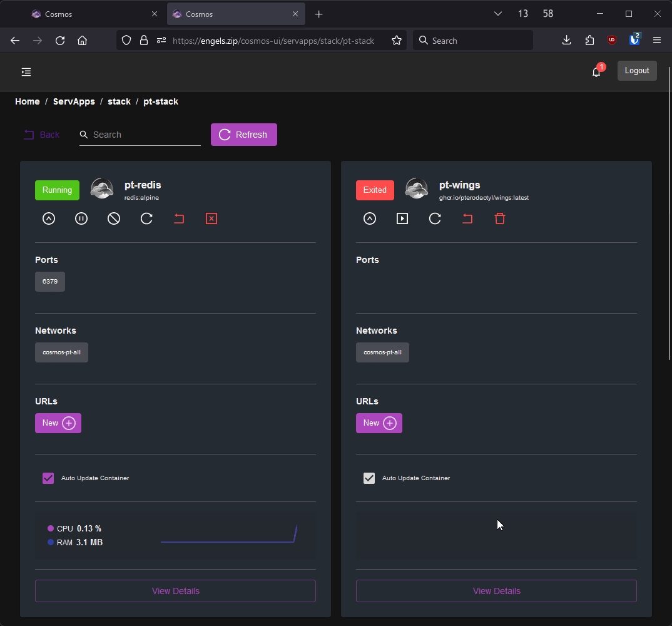Expand the list all tabs dropdown
The image size is (672, 626).
coord(497,14)
